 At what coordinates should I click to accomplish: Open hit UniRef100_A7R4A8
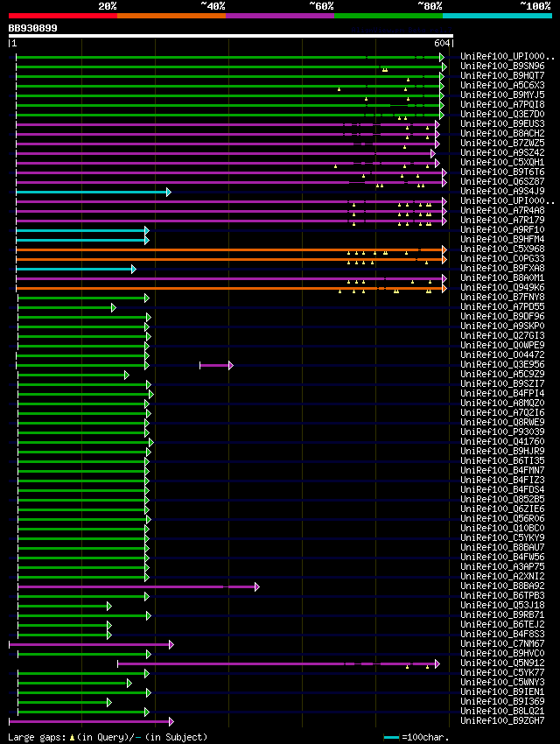(502, 210)
